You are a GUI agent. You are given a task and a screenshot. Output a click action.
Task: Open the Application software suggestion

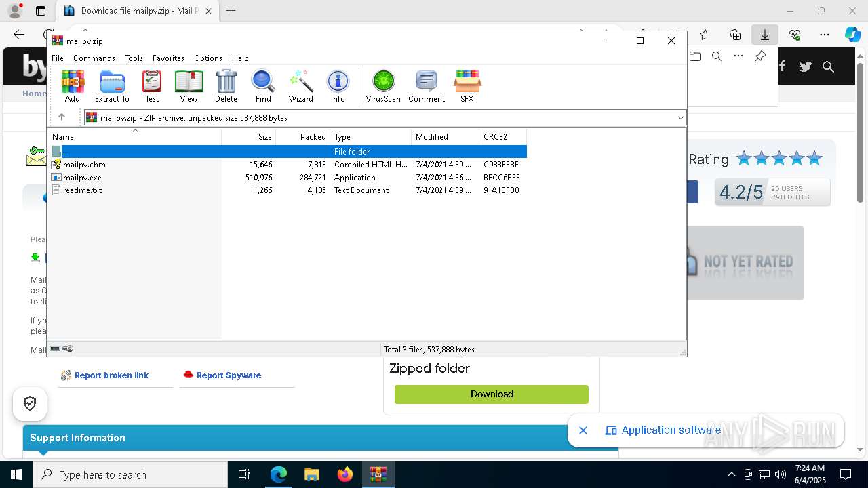tap(663, 430)
